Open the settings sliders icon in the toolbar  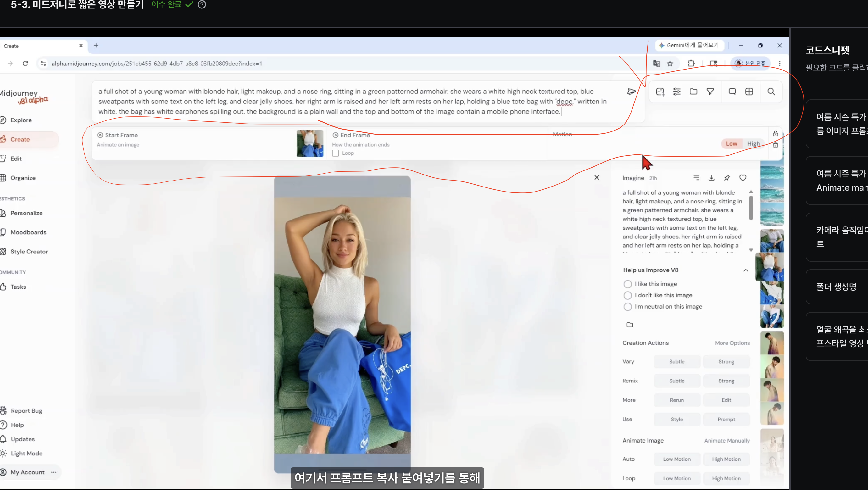(676, 92)
